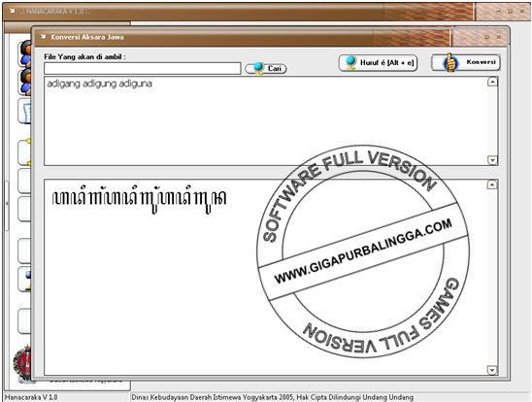Viewport: 532px width, 402px height.
Task: Click inside the Latin text input area
Action: (265, 120)
